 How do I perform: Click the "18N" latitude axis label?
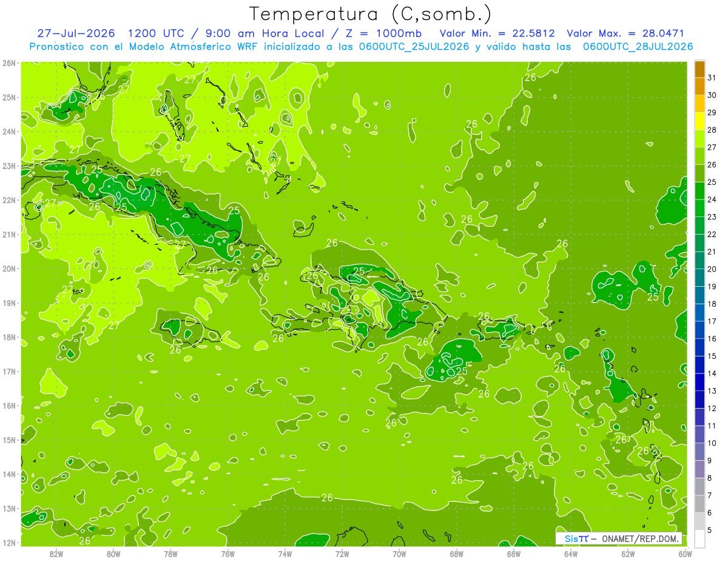pyautogui.click(x=9, y=337)
